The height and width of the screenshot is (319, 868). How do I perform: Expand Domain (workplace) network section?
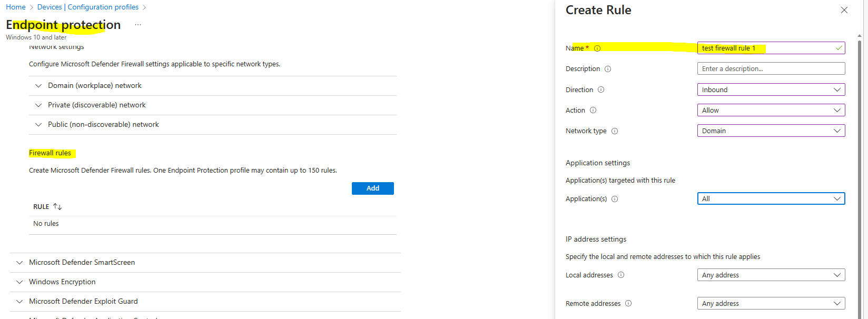click(x=213, y=85)
